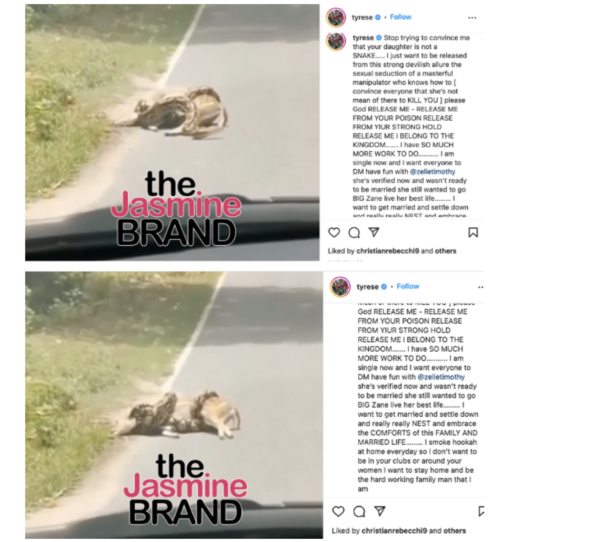Image resolution: width=595 pixels, height=542 pixels.
Task: Share the bottom post with paper-plane icon
Action: [x=379, y=511]
